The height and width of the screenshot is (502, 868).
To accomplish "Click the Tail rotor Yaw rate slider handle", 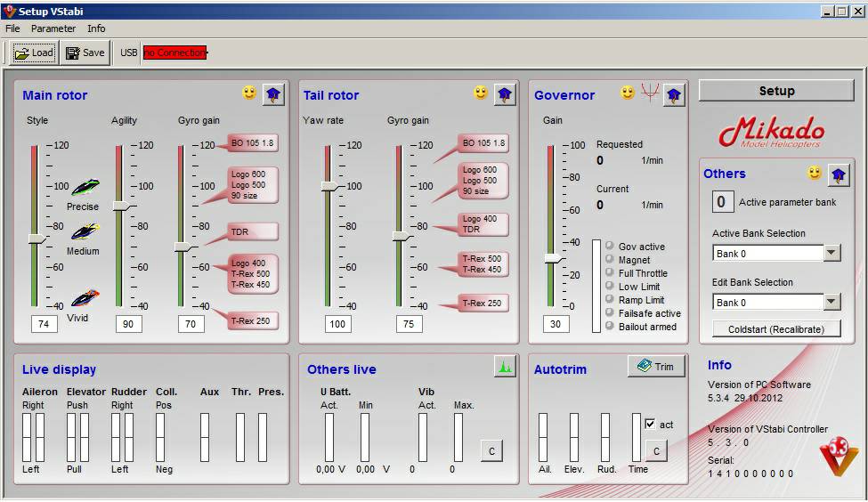I will [330, 186].
